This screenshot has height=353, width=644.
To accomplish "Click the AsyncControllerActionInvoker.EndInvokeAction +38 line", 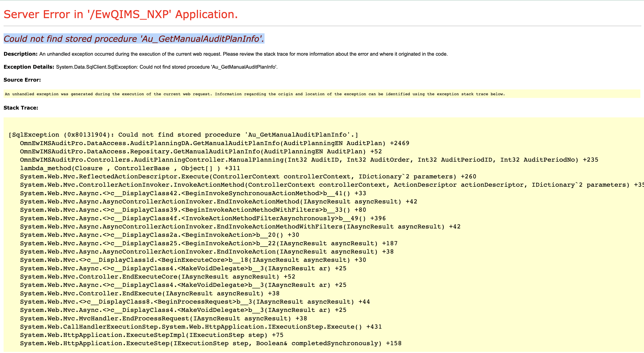I will click(207, 252).
